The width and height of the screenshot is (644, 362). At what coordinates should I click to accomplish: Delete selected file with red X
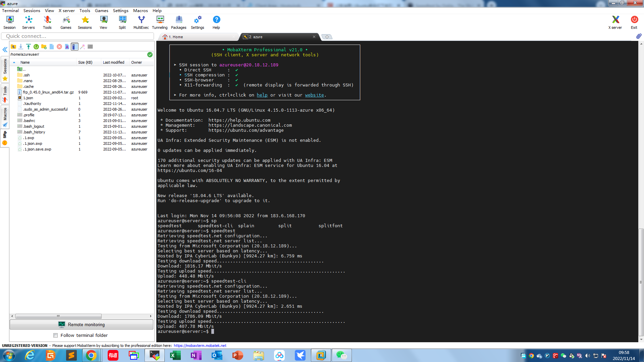tap(59, 47)
